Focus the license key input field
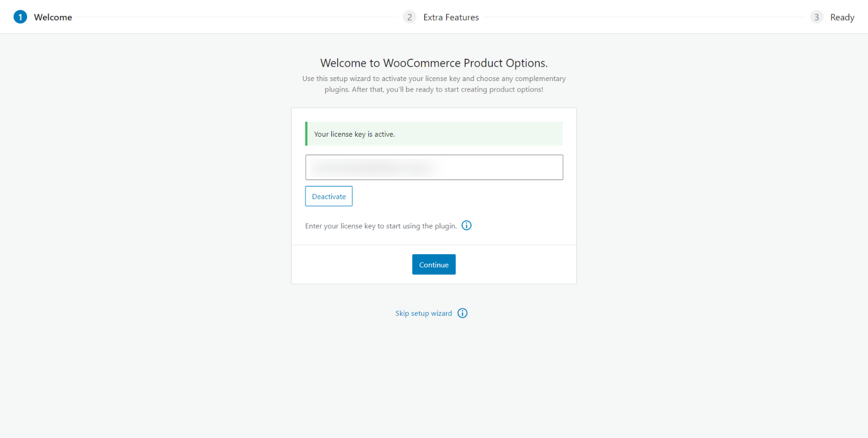Viewport: 868px width, 438px height. (x=498, y=167)
